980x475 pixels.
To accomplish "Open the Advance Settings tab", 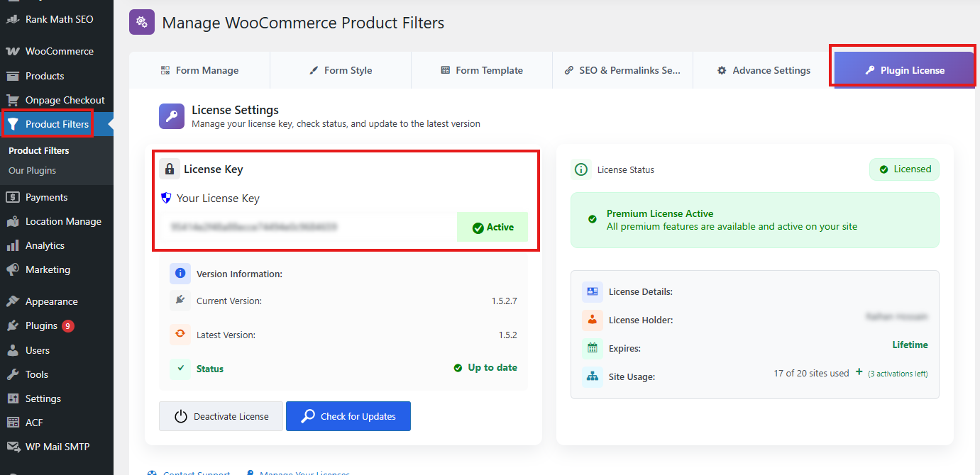I will (764, 70).
